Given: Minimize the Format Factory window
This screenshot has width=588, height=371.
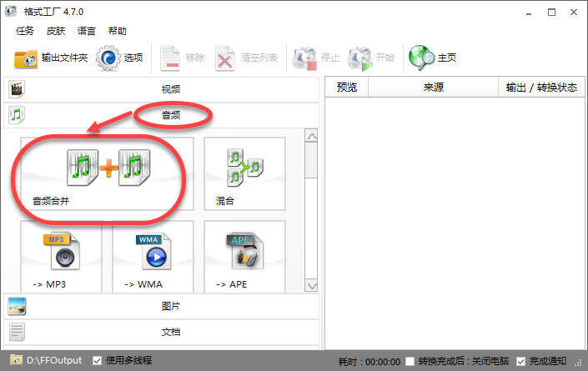Looking at the screenshot, I should pyautogui.click(x=529, y=13).
